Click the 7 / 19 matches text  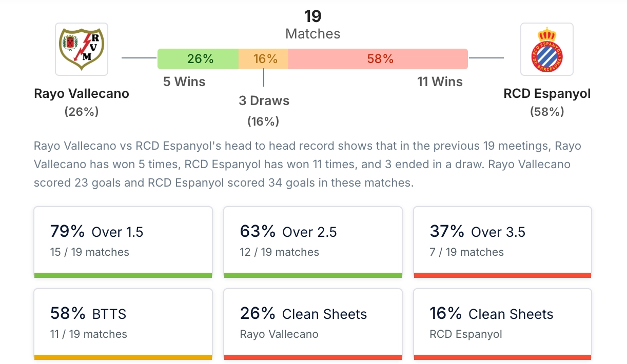(467, 252)
